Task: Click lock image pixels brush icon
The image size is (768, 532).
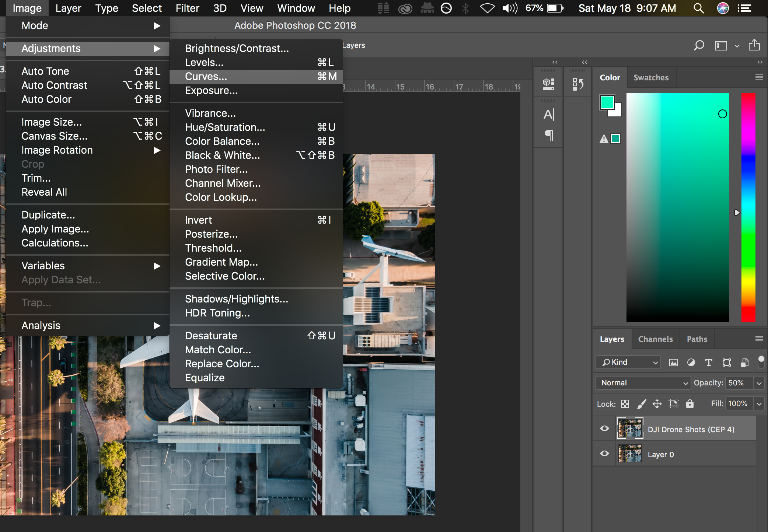Action: tap(641, 404)
